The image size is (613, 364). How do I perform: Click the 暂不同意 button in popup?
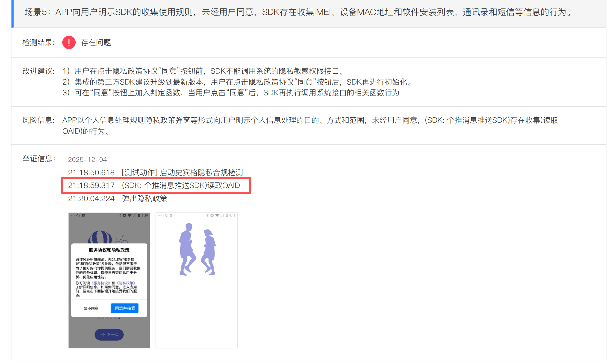point(91,308)
